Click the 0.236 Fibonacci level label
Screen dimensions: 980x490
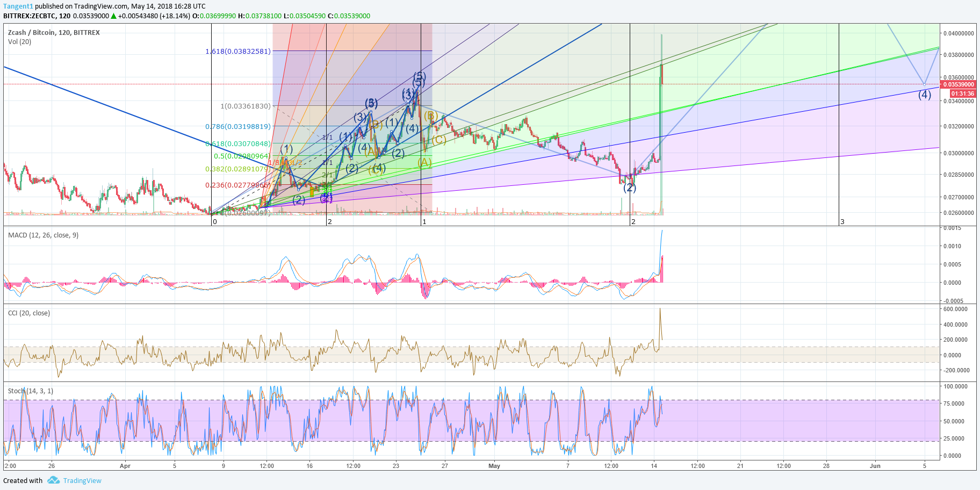[x=238, y=185]
